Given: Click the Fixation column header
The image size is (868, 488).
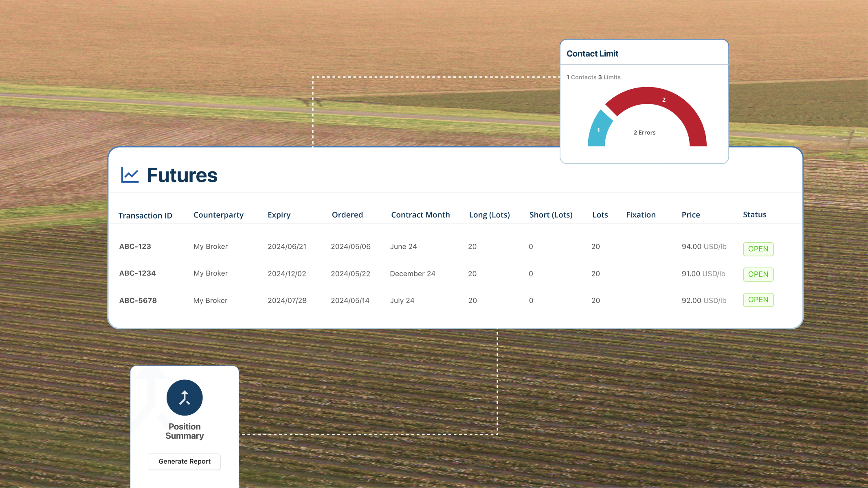Looking at the screenshot, I should pos(641,215).
